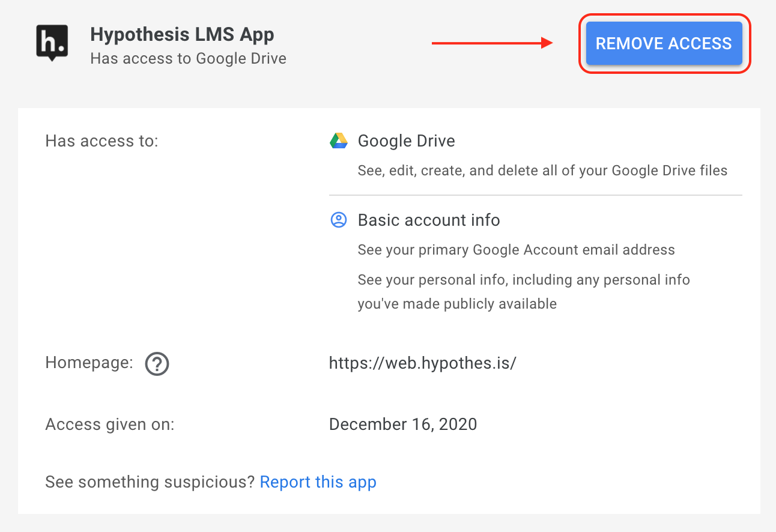Select the Hypothesis LMS App title
Image resolution: width=776 pixels, height=532 pixels.
pyautogui.click(x=182, y=34)
